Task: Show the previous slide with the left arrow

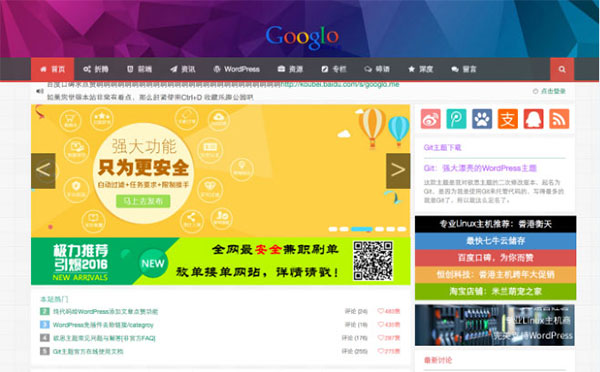Action: point(43,171)
